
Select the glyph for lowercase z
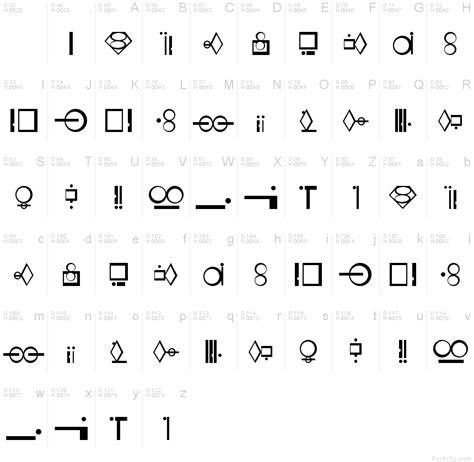(167, 428)
